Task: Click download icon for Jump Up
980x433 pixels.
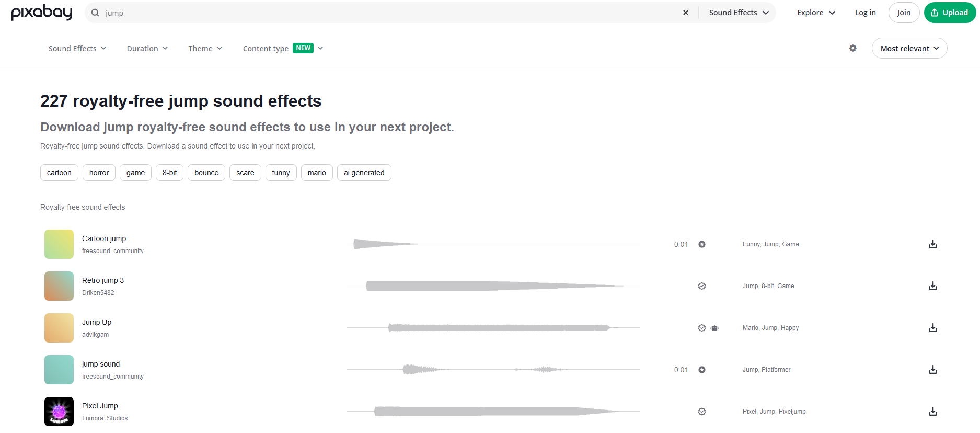Action: tap(932, 328)
